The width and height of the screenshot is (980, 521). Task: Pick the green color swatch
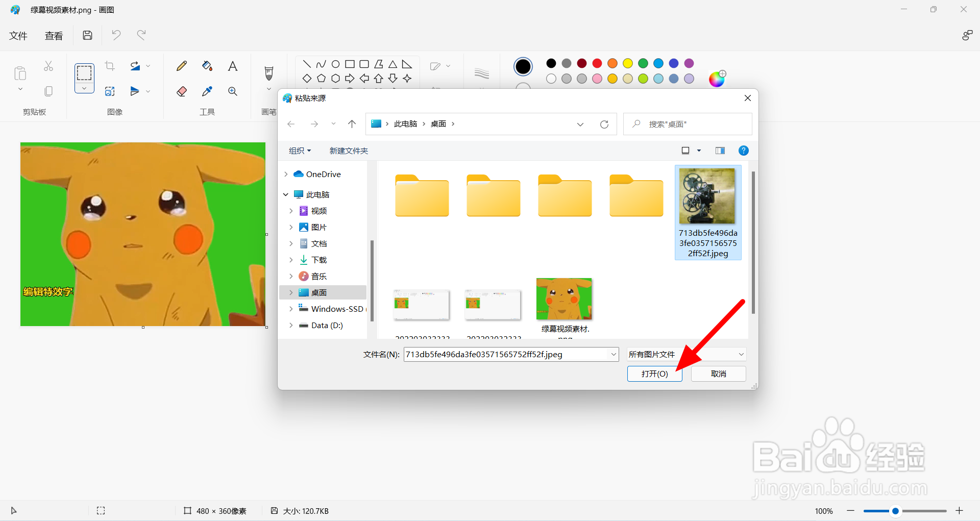pyautogui.click(x=643, y=63)
